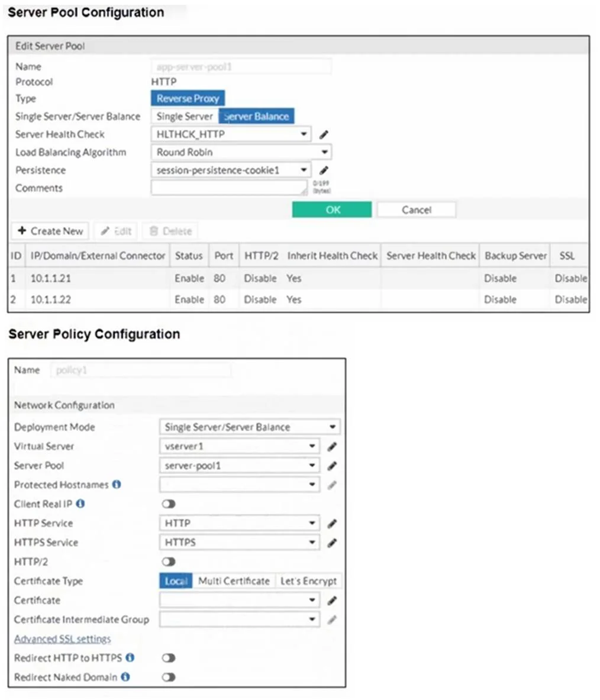Enable Redirect HTTP to HTTPS switch
Viewport: 600px width, 700px height.
pos(168,658)
